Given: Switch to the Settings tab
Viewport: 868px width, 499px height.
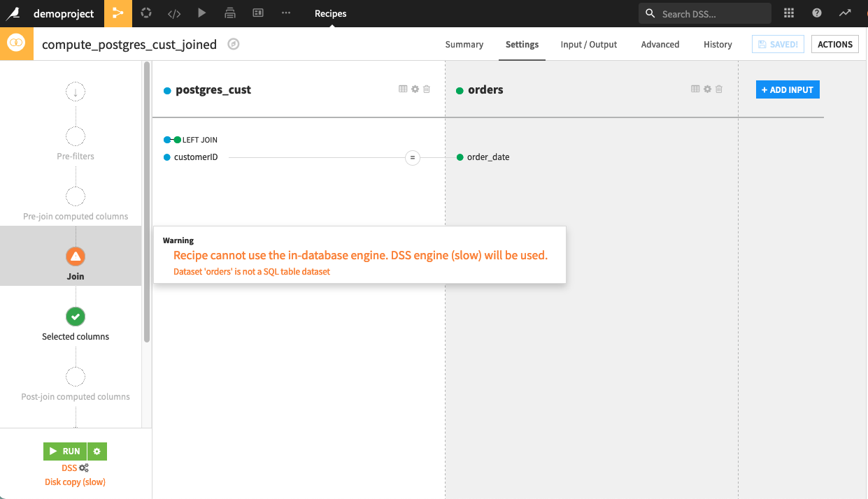Looking at the screenshot, I should pyautogui.click(x=522, y=44).
